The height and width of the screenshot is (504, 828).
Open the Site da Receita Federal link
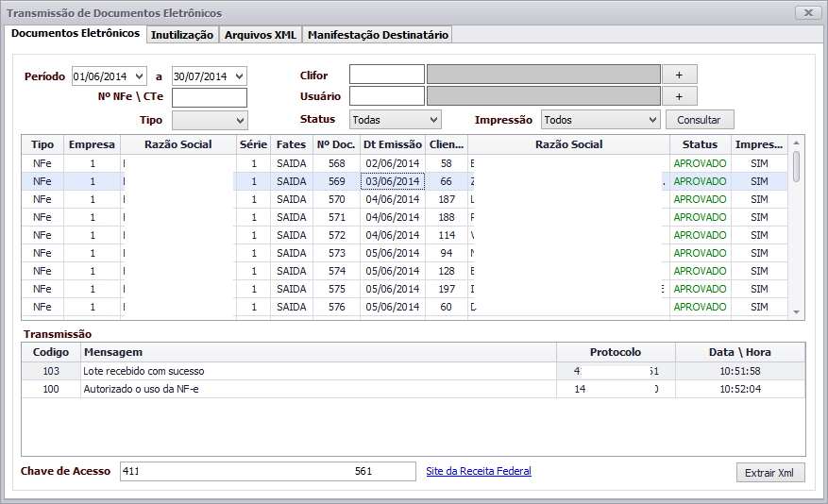(x=479, y=471)
